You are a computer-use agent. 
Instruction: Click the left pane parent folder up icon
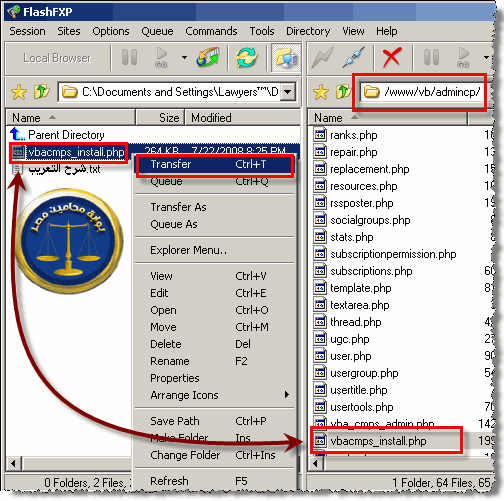[x=41, y=92]
